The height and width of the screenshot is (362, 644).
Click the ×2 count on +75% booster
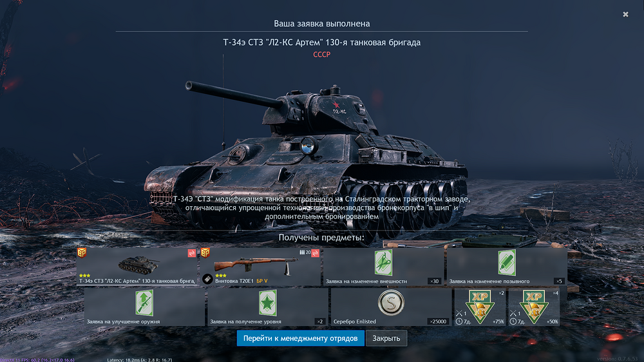501,293
